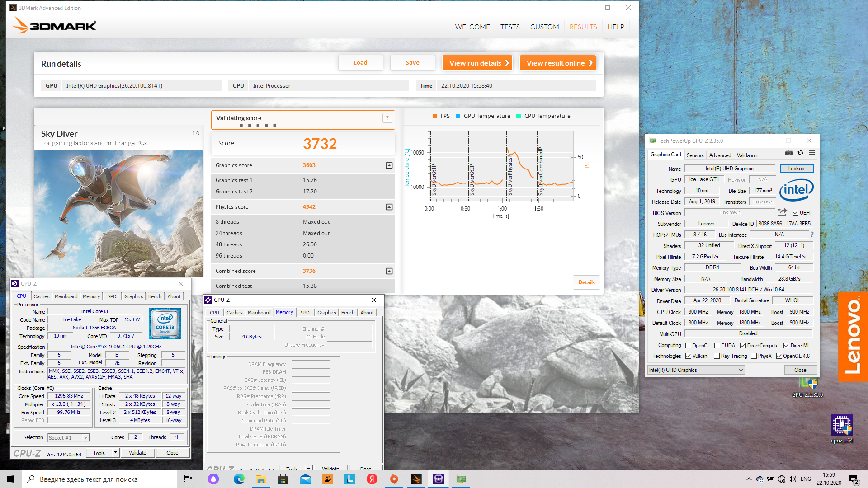This screenshot has height=488, width=868.
Task: Click the Sky Diver preview image
Action: coord(119,213)
